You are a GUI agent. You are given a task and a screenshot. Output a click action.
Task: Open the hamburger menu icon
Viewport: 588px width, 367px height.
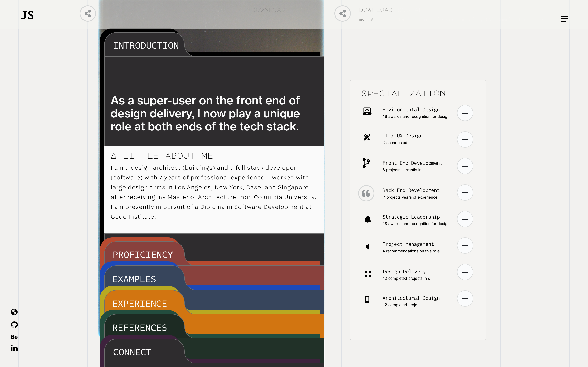point(565,19)
